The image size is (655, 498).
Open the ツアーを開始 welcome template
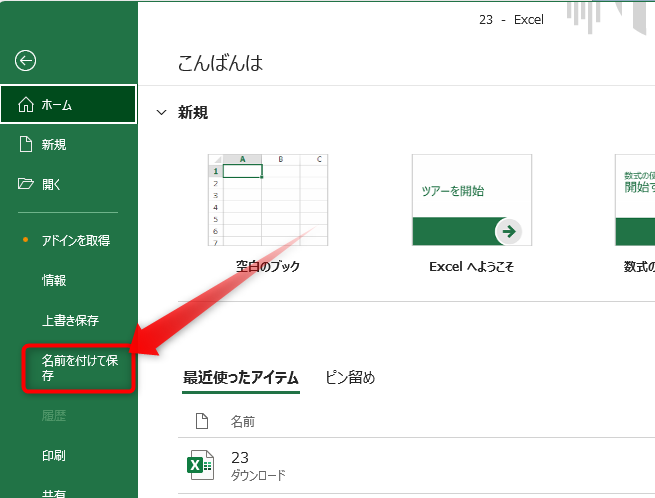click(x=472, y=200)
